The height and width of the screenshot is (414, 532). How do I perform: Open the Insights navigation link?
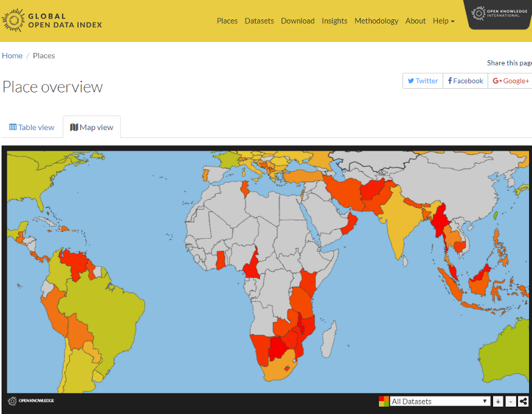coord(334,21)
